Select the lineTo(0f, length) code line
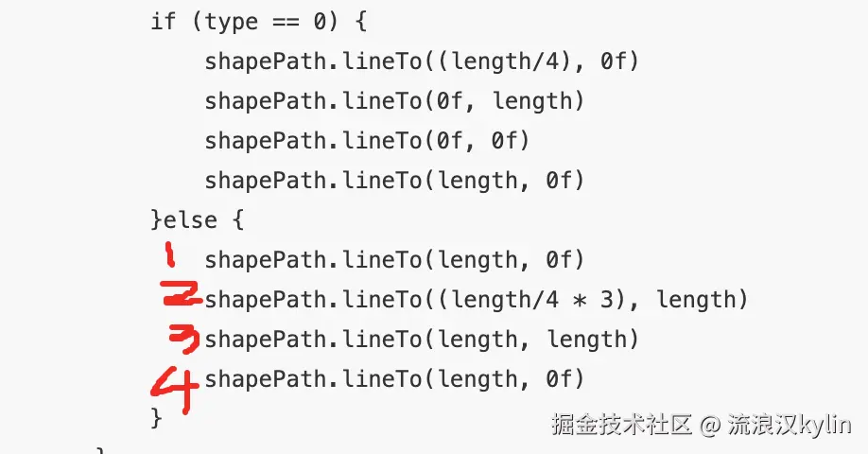Image resolution: width=868 pixels, height=454 pixels. 394,101
